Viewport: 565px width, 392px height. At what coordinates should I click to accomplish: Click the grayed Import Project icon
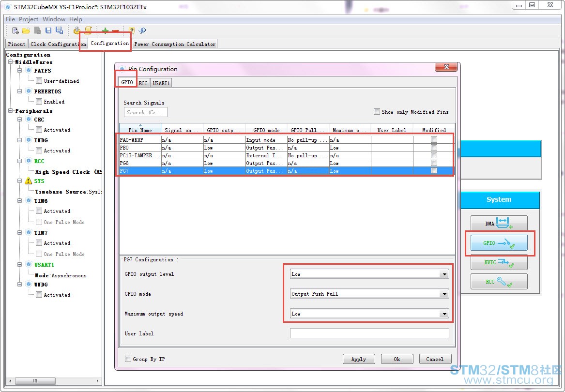[x=37, y=30]
